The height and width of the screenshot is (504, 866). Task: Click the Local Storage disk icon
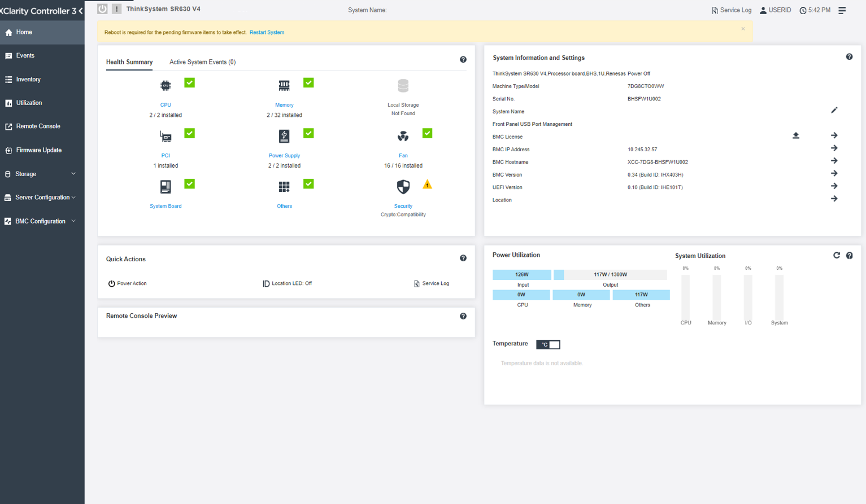(x=403, y=86)
